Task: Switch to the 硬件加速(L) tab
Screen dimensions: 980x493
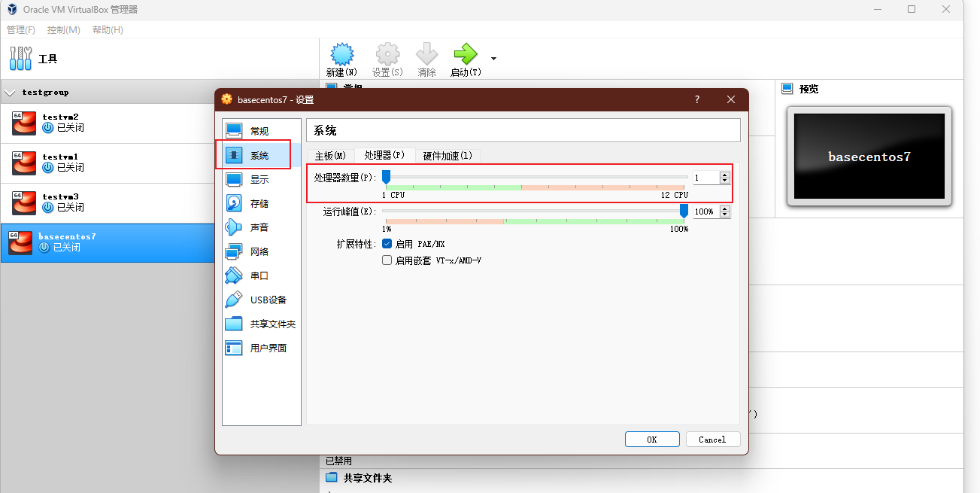Action: click(448, 156)
